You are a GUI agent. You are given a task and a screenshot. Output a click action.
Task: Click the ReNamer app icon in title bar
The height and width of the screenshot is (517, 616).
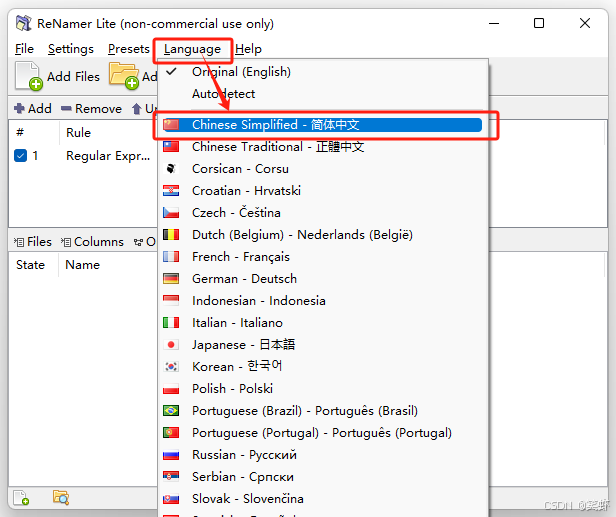(x=24, y=23)
